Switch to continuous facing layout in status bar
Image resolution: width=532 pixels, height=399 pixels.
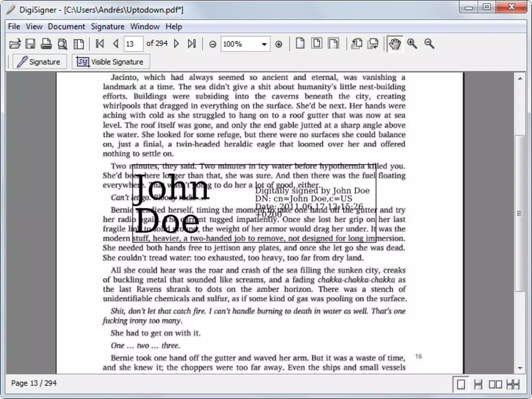tap(513, 385)
